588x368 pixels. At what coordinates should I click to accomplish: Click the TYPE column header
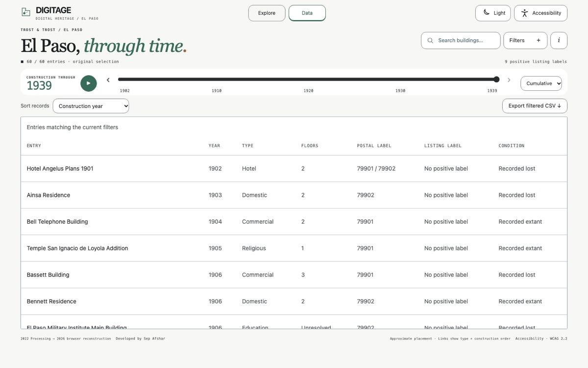point(247,146)
